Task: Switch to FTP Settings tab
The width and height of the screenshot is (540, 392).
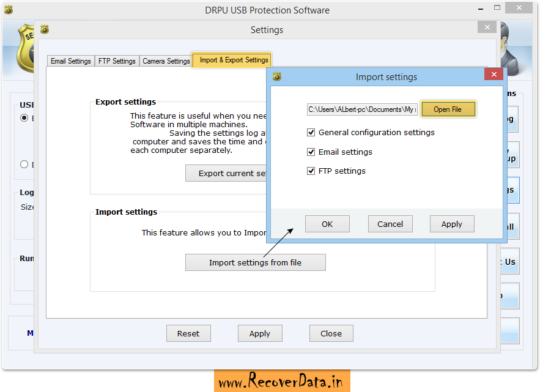Action: click(117, 61)
